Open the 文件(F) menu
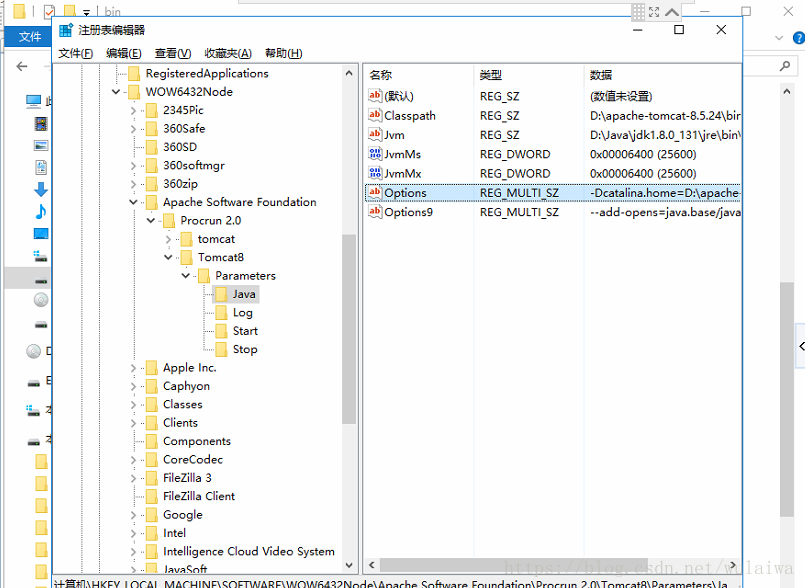Image resolution: width=805 pixels, height=588 pixels. 75,53
